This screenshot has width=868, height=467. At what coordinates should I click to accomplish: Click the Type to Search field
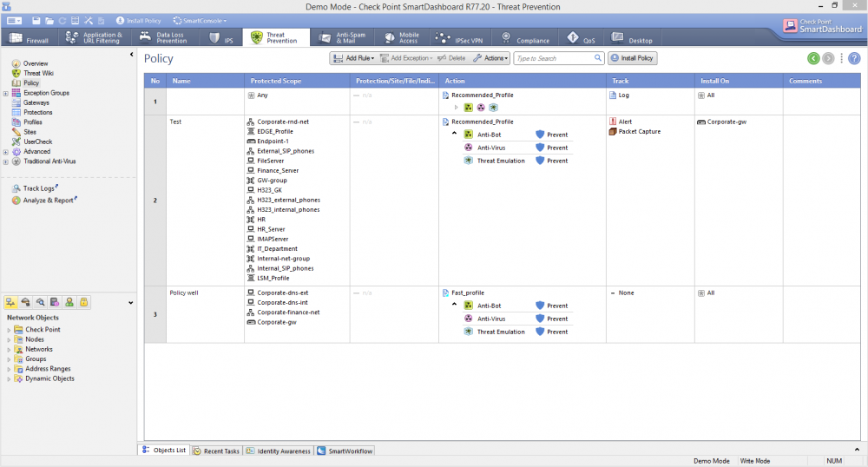coord(554,58)
